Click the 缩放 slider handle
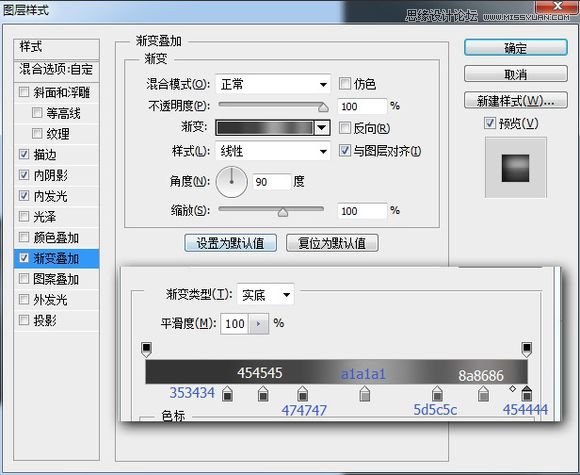Screen dimensions: 580x475 (283, 212)
